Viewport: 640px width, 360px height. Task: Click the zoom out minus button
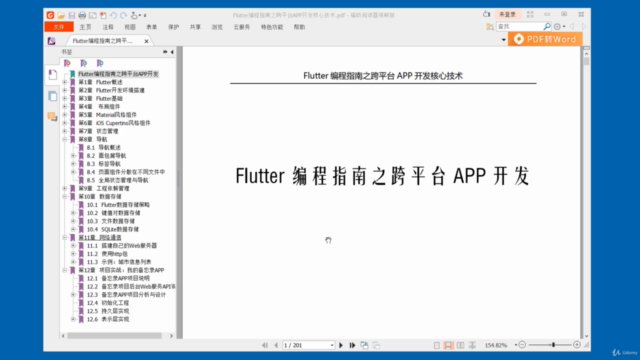522,345
